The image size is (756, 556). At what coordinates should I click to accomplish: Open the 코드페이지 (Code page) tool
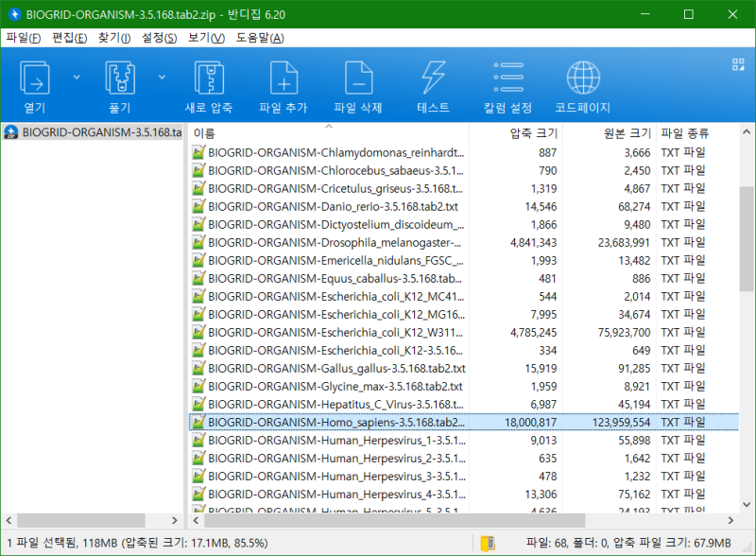(x=583, y=78)
